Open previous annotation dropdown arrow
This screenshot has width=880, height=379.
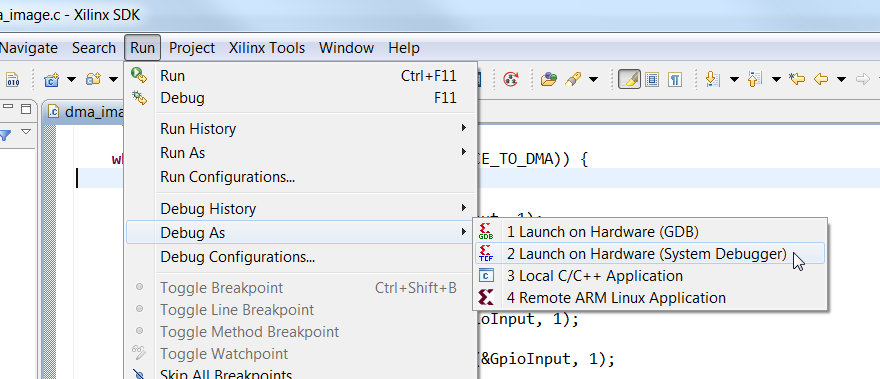click(776, 80)
